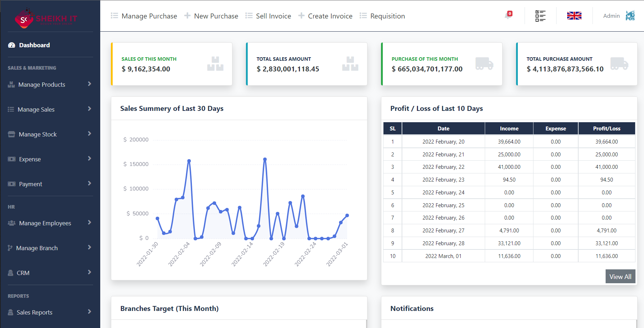Click the Notifications panel heading
This screenshot has height=328, width=644.
click(412, 308)
